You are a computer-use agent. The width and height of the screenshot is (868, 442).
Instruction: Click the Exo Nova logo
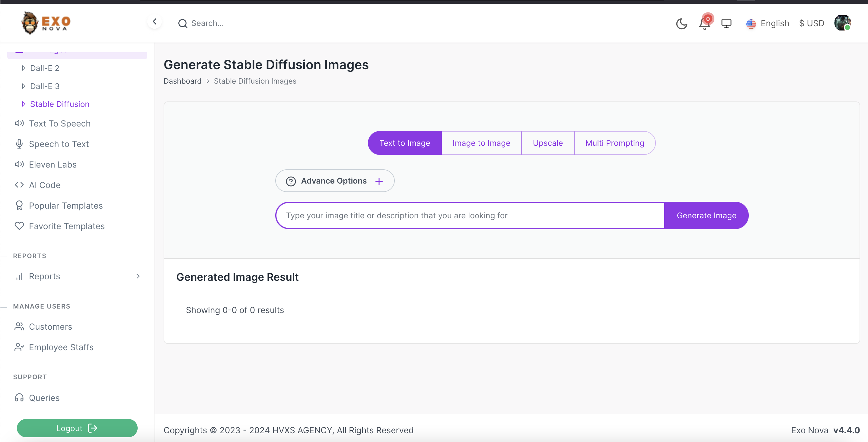(x=46, y=23)
